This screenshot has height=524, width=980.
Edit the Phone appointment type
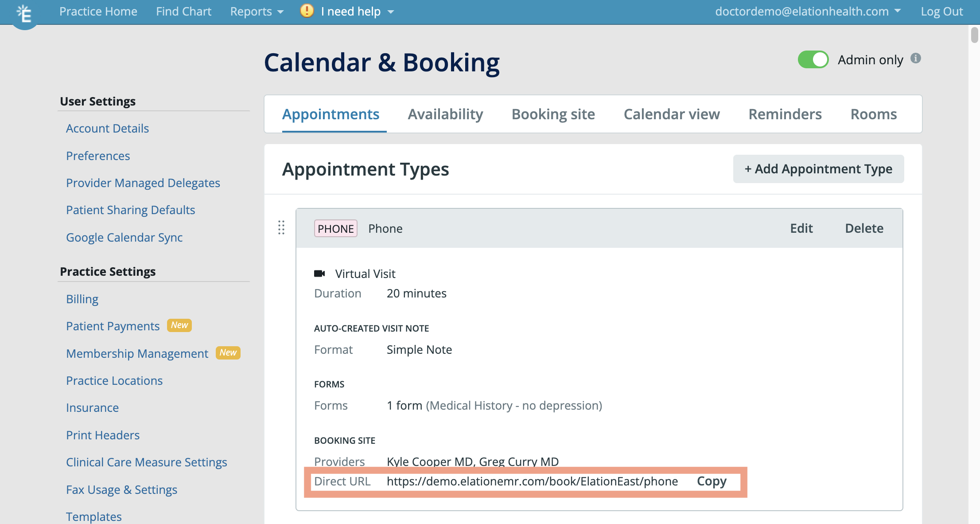pos(801,228)
